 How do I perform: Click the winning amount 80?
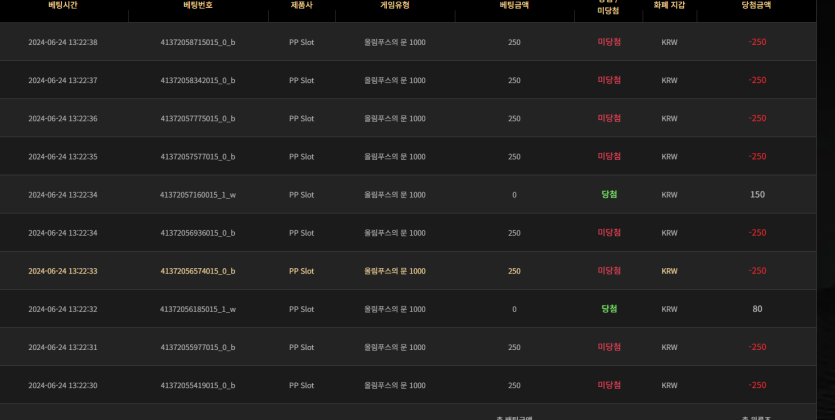coord(757,309)
